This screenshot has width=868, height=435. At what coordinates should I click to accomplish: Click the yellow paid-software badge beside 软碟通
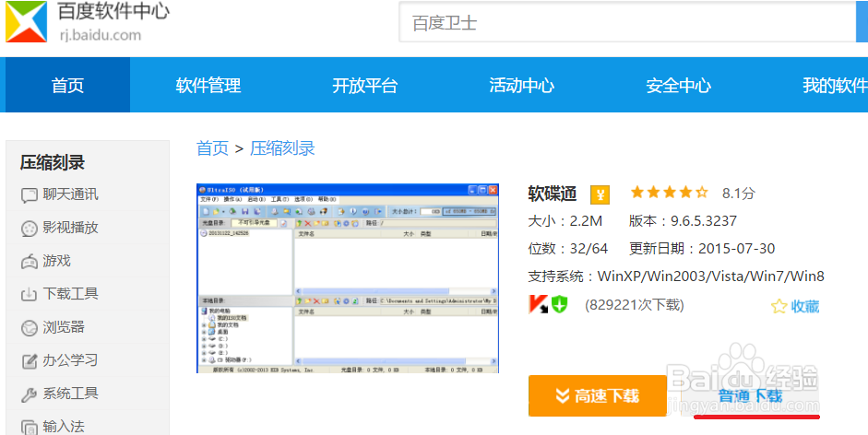pyautogui.click(x=600, y=194)
